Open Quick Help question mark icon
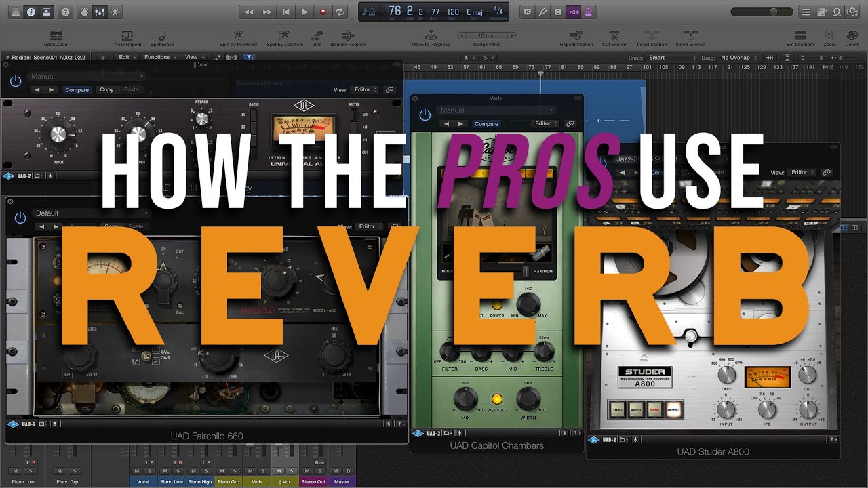 tap(65, 12)
